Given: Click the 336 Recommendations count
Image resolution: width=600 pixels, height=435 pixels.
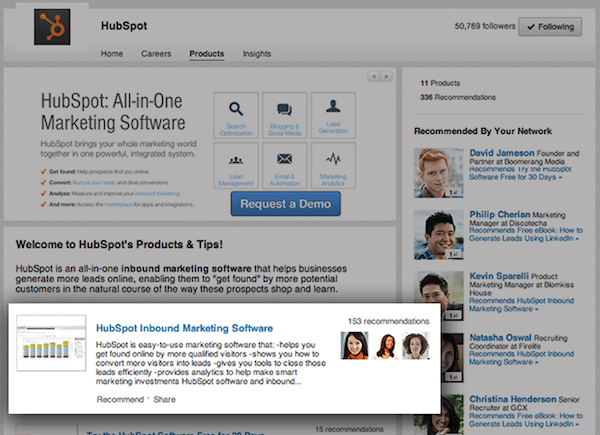Looking at the screenshot, I should [x=458, y=97].
